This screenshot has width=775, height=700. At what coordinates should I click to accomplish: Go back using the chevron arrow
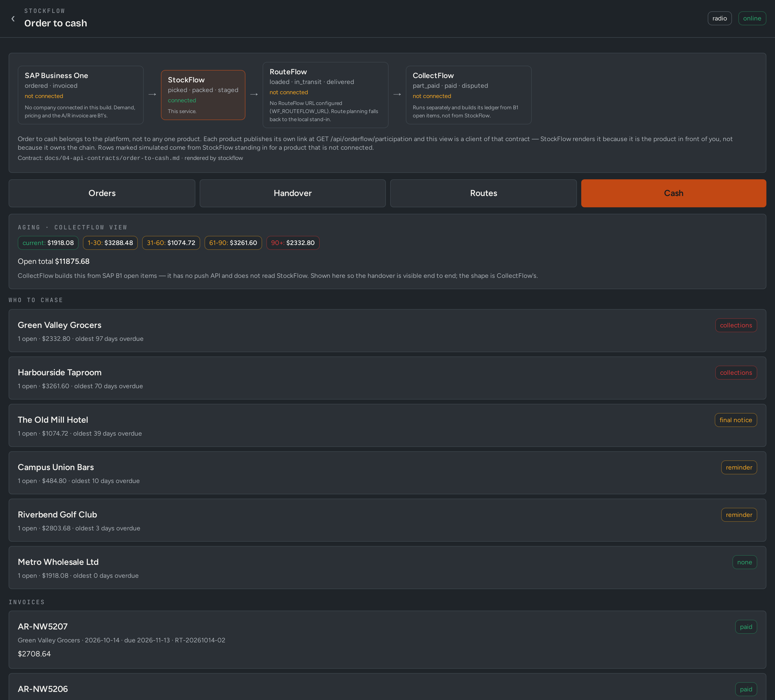(x=13, y=19)
